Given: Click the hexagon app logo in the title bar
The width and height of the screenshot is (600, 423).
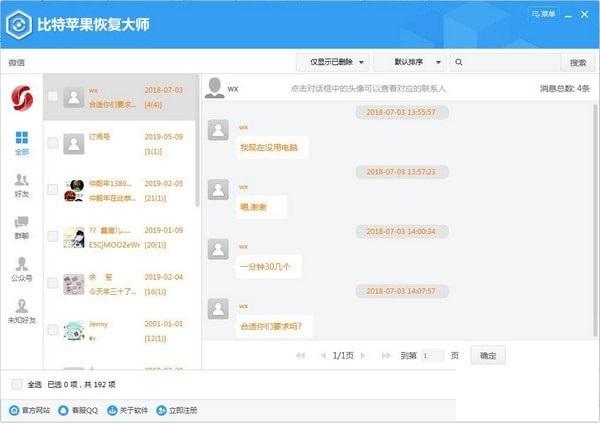Looking at the screenshot, I should pos(19,25).
